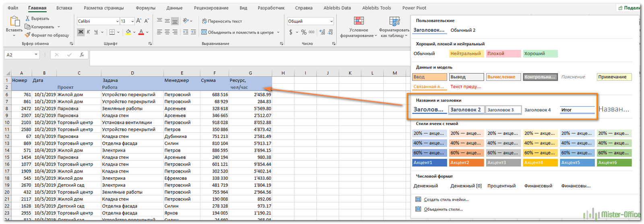This screenshot has height=224, width=644.
Task: Open the Calibri font name dropdown
Action: (x=117, y=21)
